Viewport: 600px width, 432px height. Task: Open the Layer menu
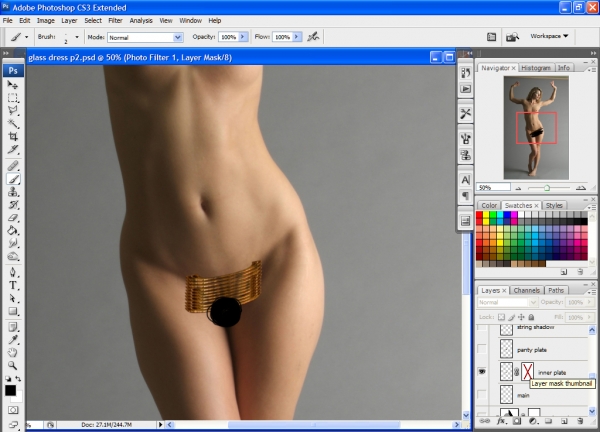point(69,21)
